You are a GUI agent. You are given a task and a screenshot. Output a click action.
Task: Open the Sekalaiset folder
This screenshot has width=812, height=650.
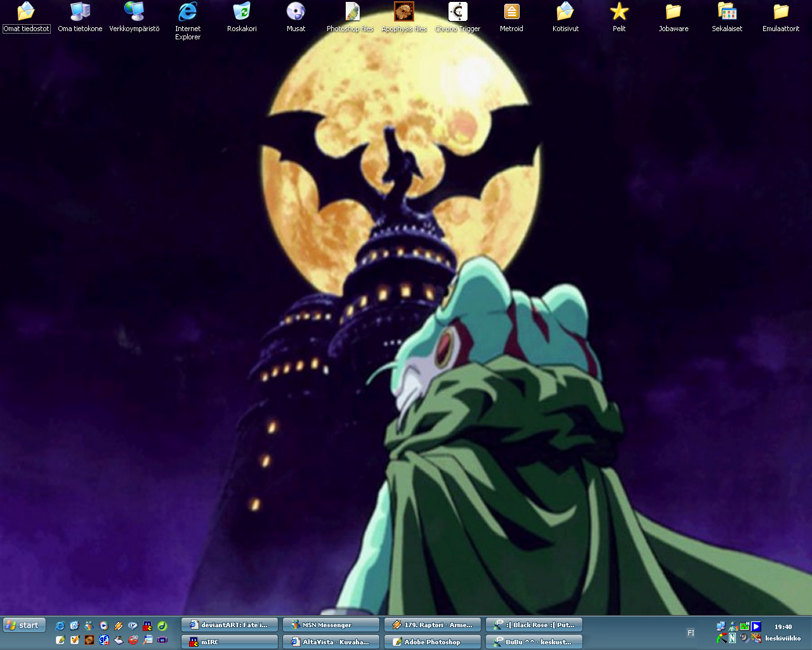click(x=727, y=18)
